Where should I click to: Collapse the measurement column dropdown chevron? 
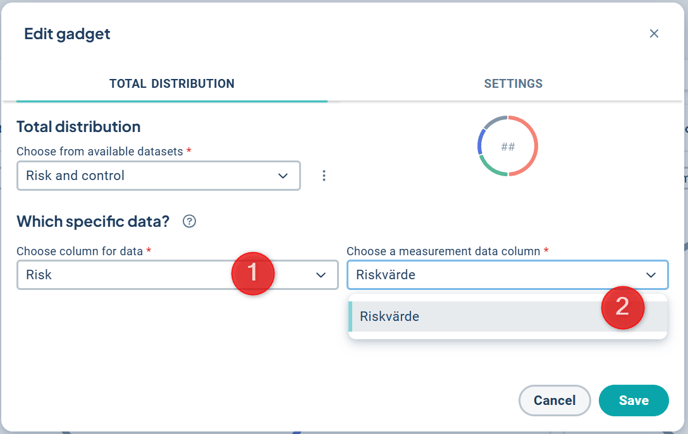tap(651, 275)
